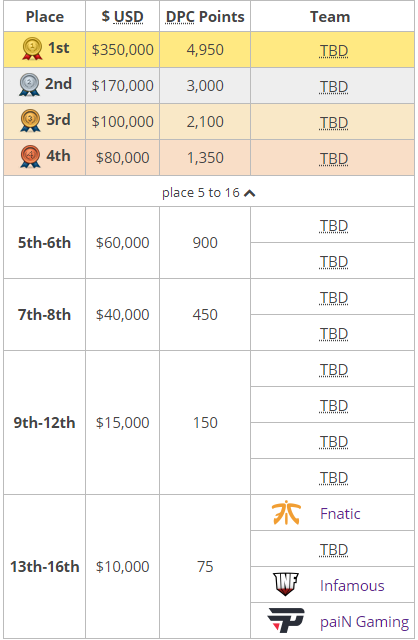Click the paiN Gaming team logo
This screenshot has height=640, width=418.
[286, 620]
